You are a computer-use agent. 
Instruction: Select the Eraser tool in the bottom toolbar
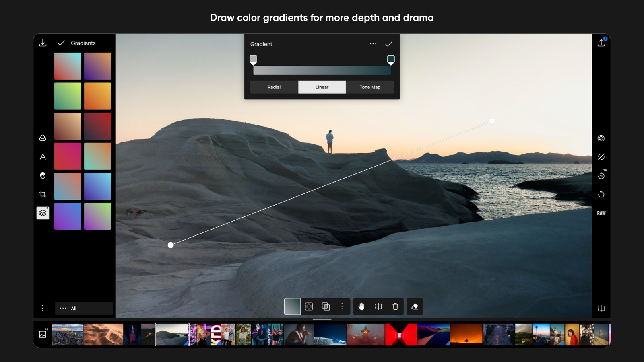[415, 306]
